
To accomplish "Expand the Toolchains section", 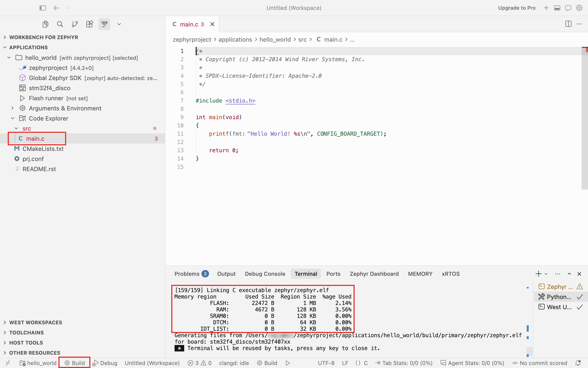I will [x=26, y=333].
